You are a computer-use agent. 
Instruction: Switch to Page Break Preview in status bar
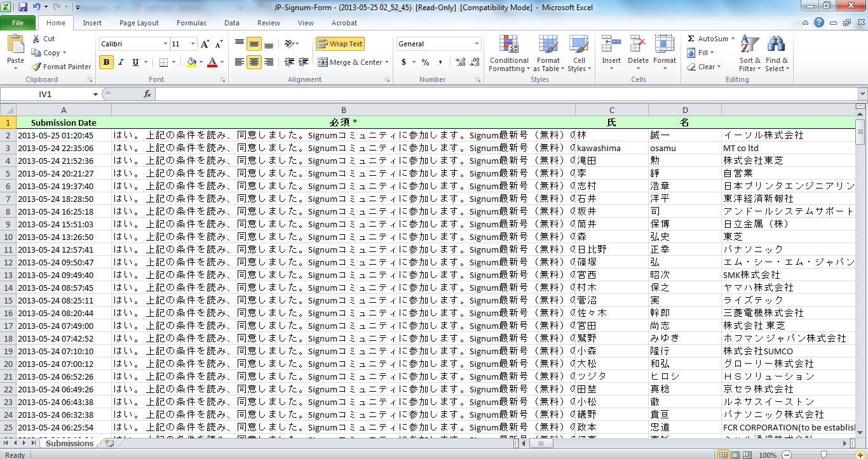tap(749, 455)
